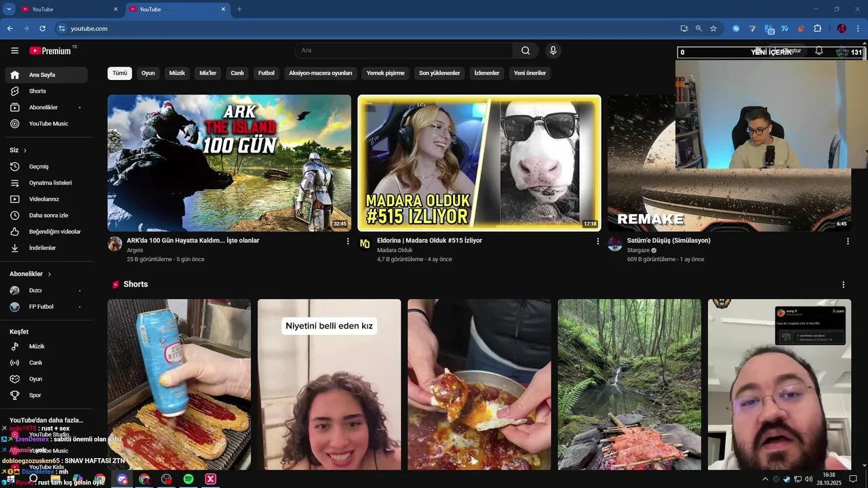
Task: Open the Chrome three-dot menu
Action: [859, 28]
